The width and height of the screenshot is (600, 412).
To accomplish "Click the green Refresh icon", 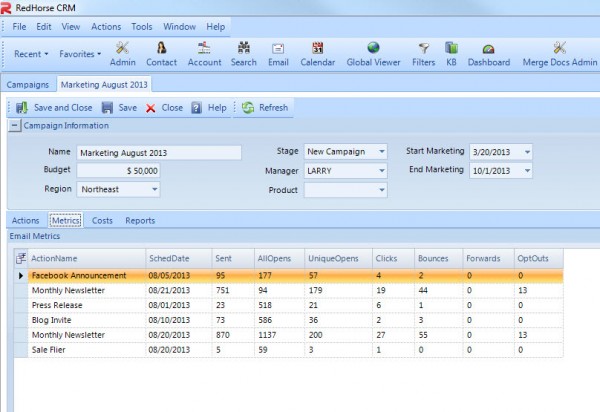I will [248, 108].
